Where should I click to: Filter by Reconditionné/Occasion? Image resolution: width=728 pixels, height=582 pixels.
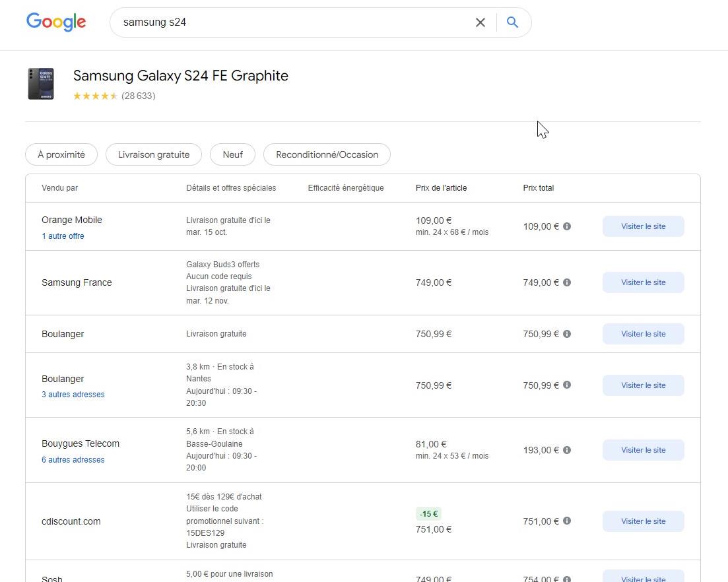point(327,154)
